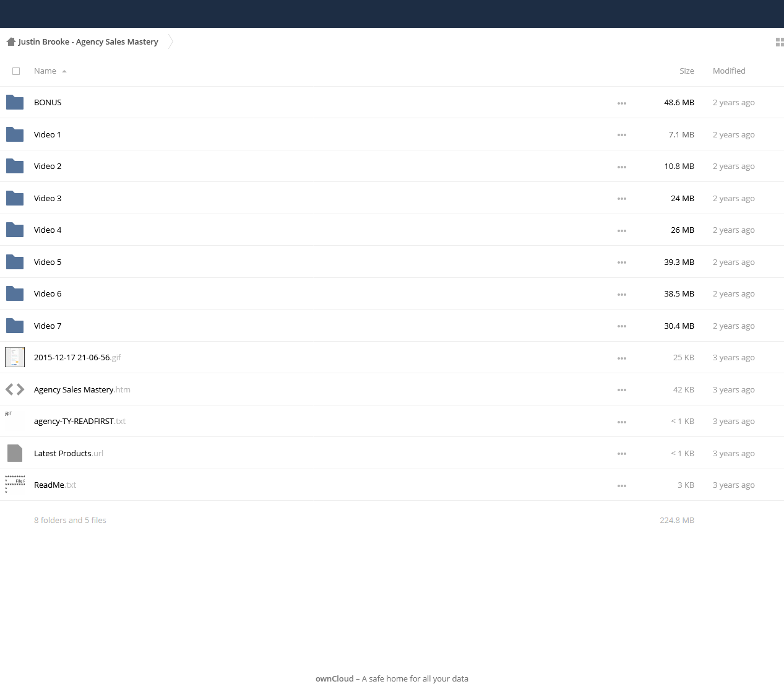The width and height of the screenshot is (784, 697).
Task: Open the Video 7 name link
Action: pos(48,326)
